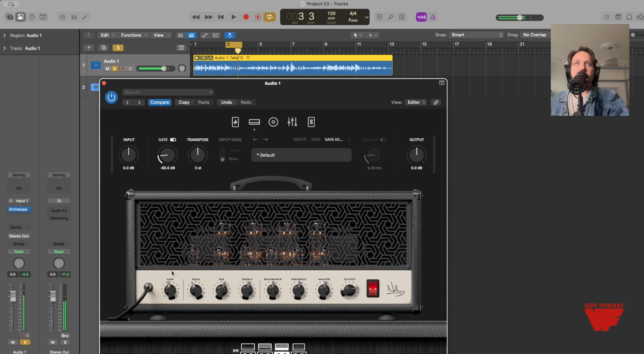Toggle grid view icon in tracks toolbar

coord(180,35)
